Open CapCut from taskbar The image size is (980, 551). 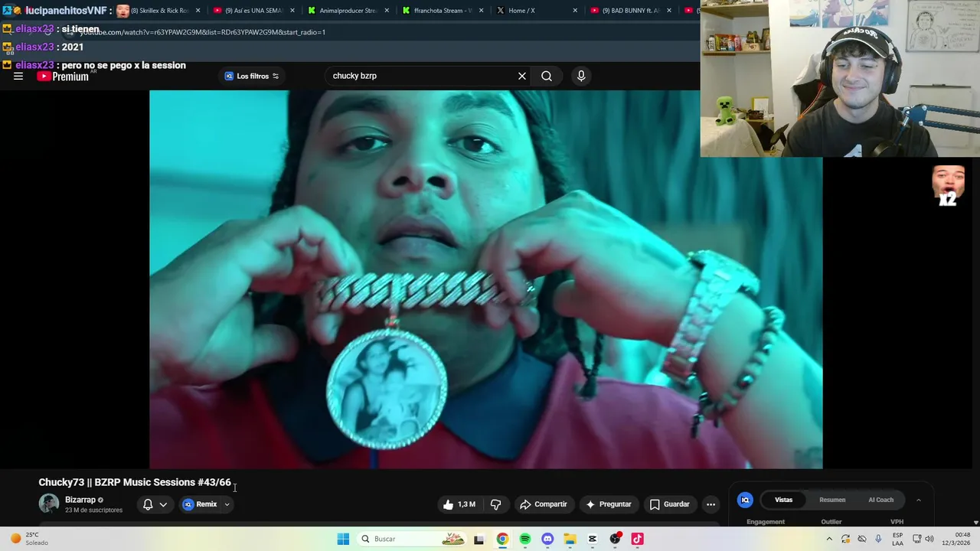coord(593,539)
